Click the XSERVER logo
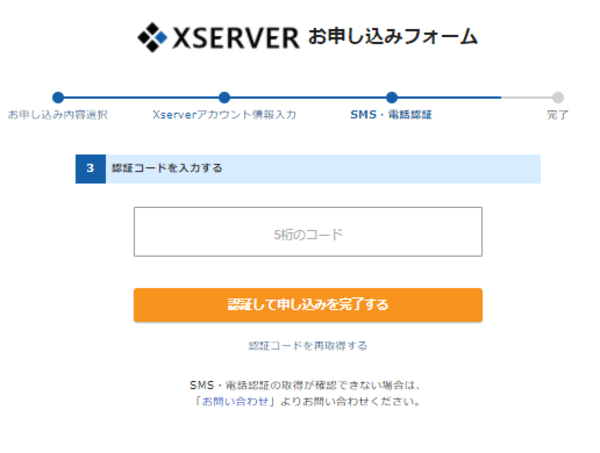This screenshot has height=453, width=600. point(218,37)
